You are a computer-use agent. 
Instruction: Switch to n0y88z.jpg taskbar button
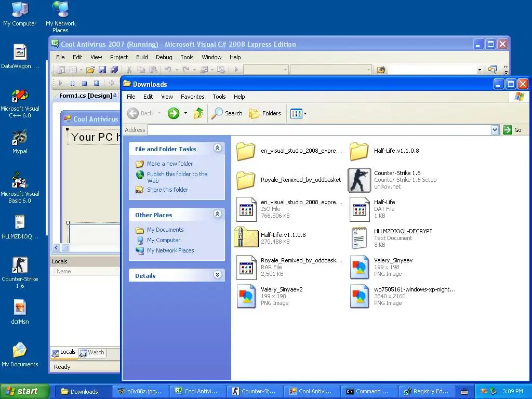click(140, 391)
